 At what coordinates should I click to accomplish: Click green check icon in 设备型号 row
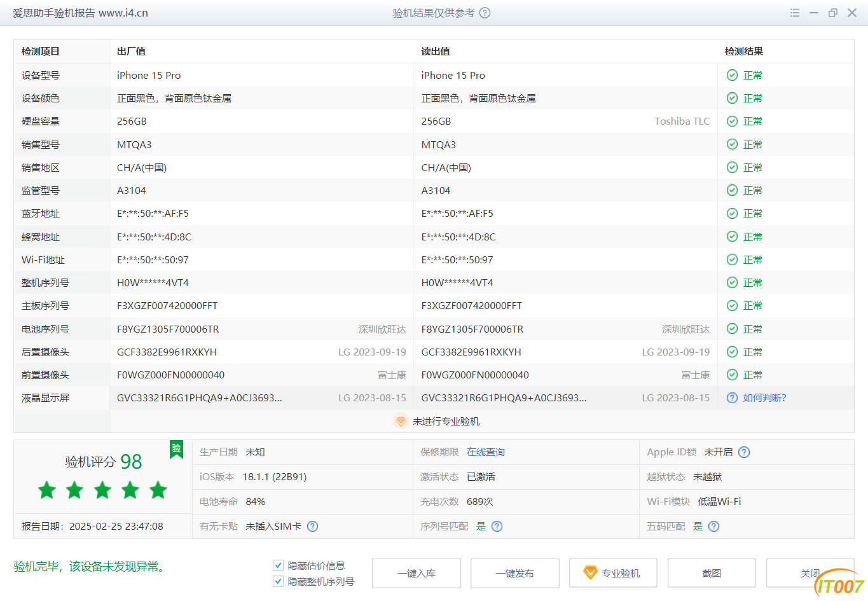click(x=732, y=75)
